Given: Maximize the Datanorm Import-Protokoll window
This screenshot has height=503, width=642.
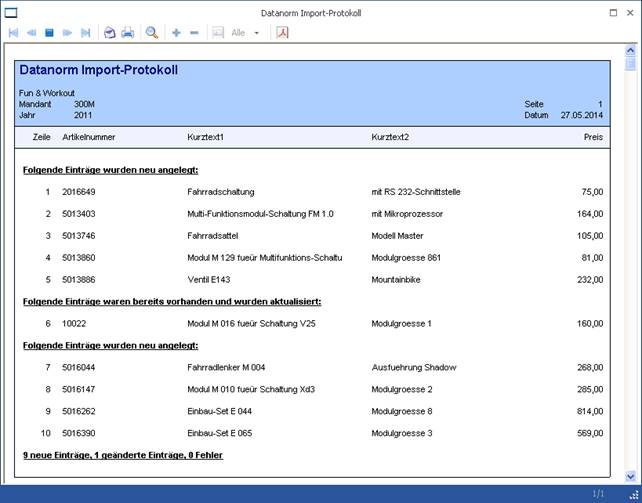Looking at the screenshot, I should point(612,13).
